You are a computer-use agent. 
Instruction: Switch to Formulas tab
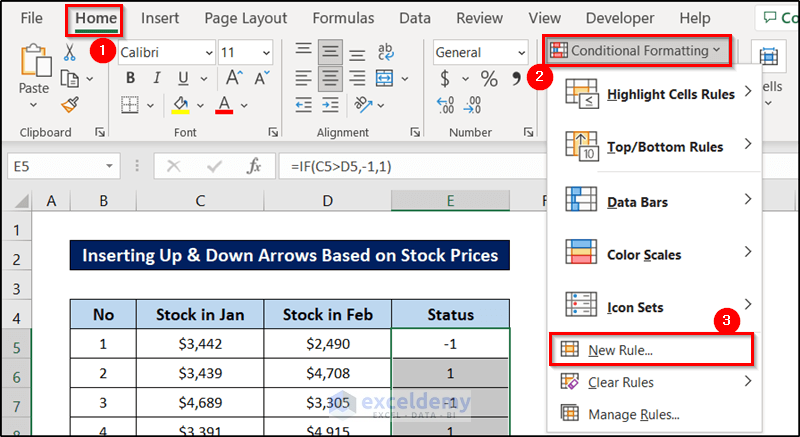tap(343, 18)
